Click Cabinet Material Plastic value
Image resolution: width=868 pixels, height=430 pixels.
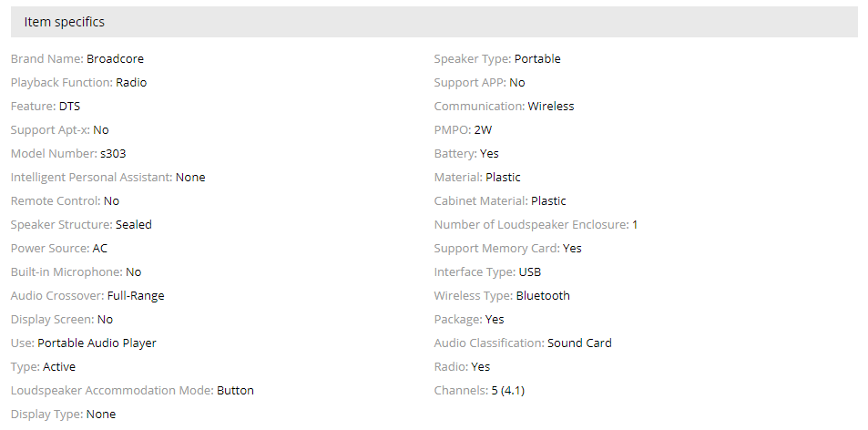tap(548, 201)
